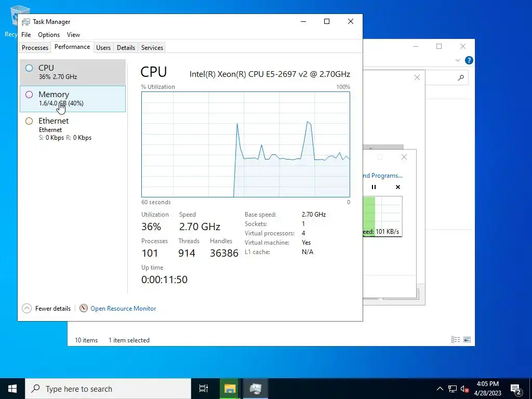
Task: Select the CPU performance entry
Action: point(73,72)
